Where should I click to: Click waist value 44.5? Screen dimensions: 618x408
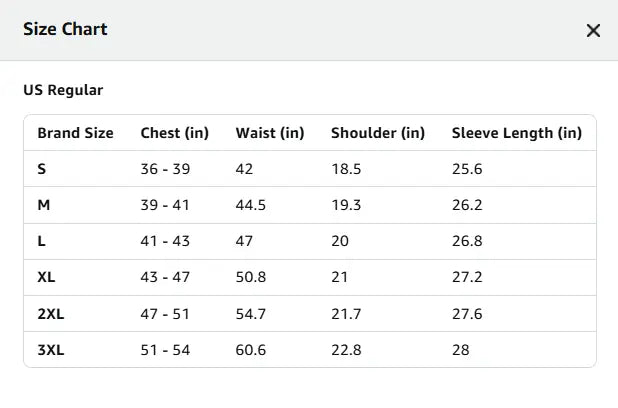click(251, 205)
